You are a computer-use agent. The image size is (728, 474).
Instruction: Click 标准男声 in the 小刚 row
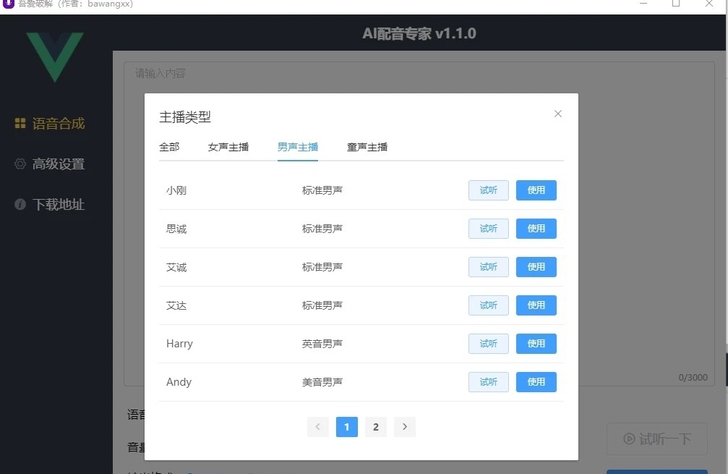point(322,190)
